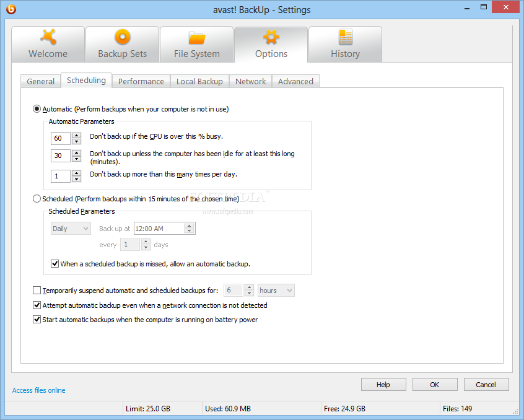Decrease the idle minutes value
Screen dimensions: 524x420
click(x=77, y=159)
